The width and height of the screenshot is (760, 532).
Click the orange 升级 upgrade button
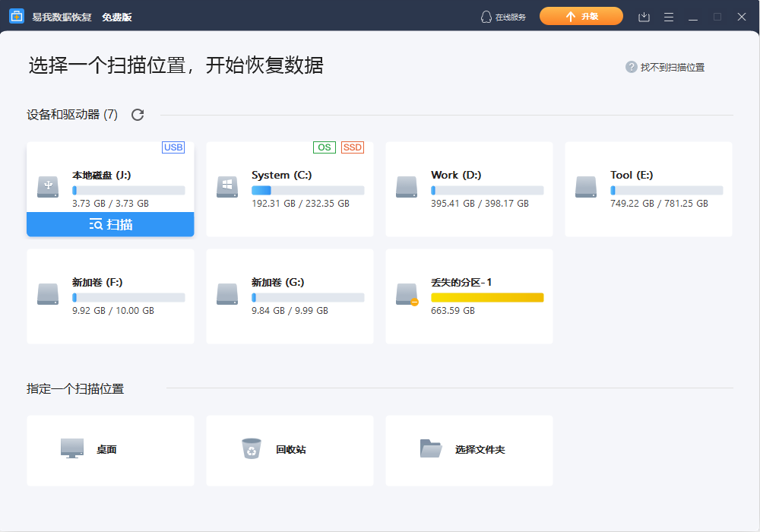(x=581, y=15)
